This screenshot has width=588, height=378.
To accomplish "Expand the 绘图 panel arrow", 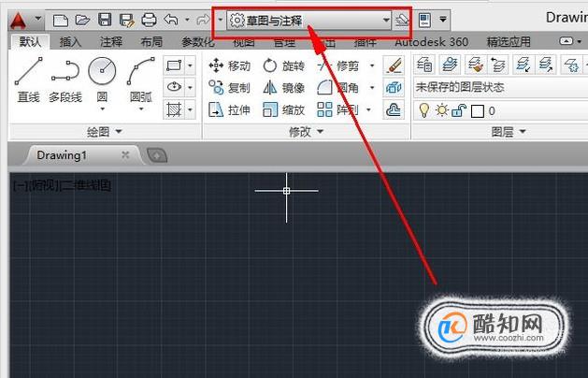I will (x=119, y=131).
